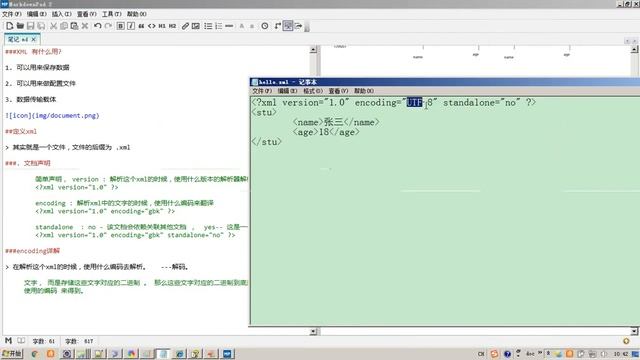Insert a timestamp with clock icon
This screenshot has height=360, width=640.
coord(265,26)
